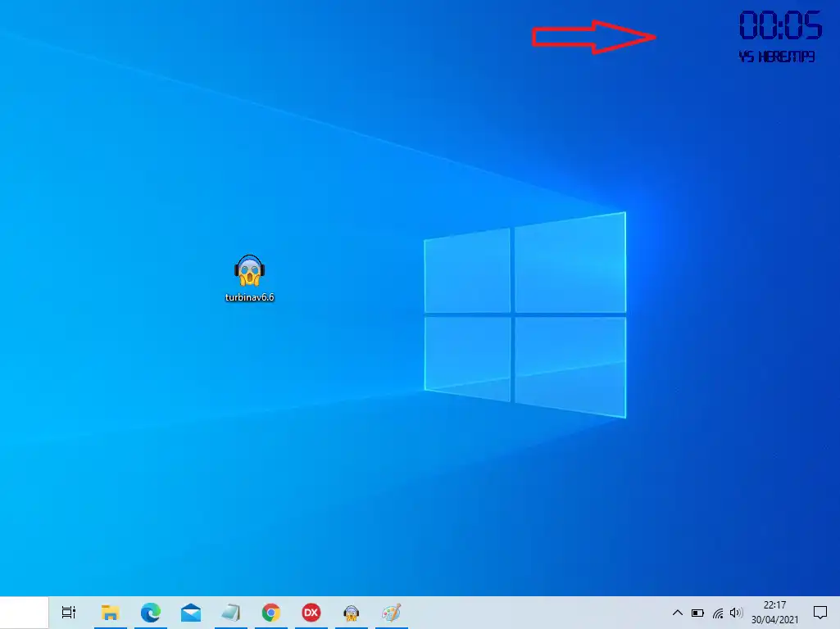Image resolution: width=840 pixels, height=629 pixels.
Task: Open File Explorer from the taskbar
Action: pyautogui.click(x=111, y=613)
